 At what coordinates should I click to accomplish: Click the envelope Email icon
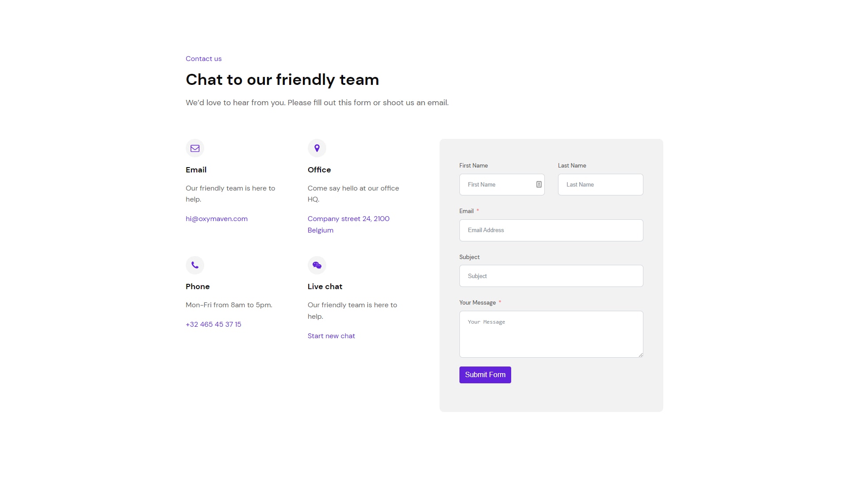(x=195, y=149)
